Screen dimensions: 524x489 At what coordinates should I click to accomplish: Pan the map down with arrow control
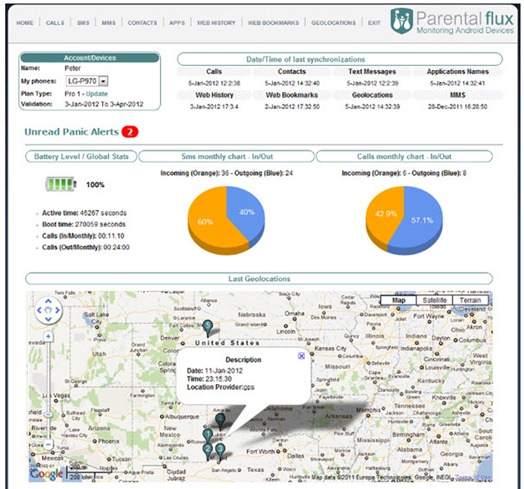coord(48,319)
